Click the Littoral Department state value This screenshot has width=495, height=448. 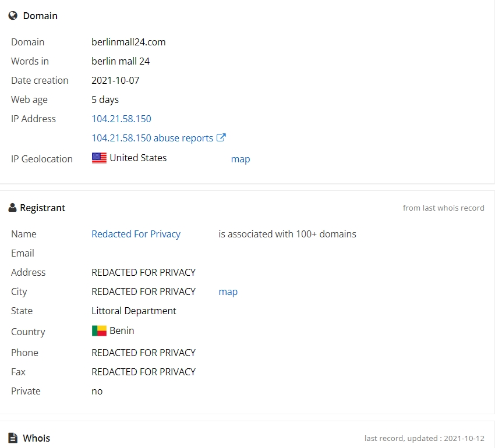click(133, 311)
